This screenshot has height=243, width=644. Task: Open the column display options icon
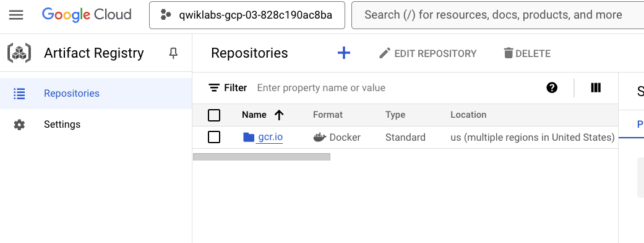[596, 87]
